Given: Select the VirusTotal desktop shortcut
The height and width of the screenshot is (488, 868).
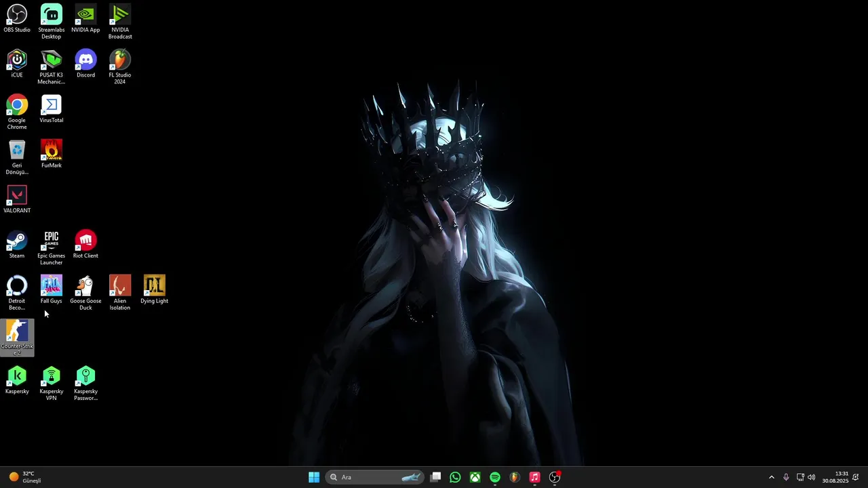Looking at the screenshot, I should point(52,109).
